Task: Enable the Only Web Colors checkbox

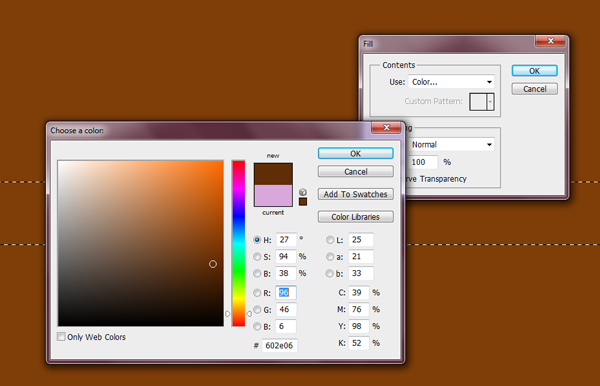Action: pyautogui.click(x=61, y=337)
